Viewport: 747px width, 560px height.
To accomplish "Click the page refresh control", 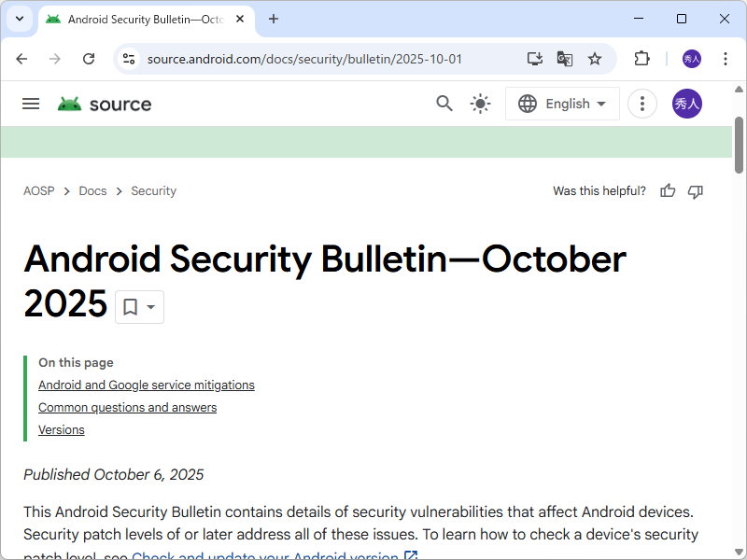I will 89,58.
